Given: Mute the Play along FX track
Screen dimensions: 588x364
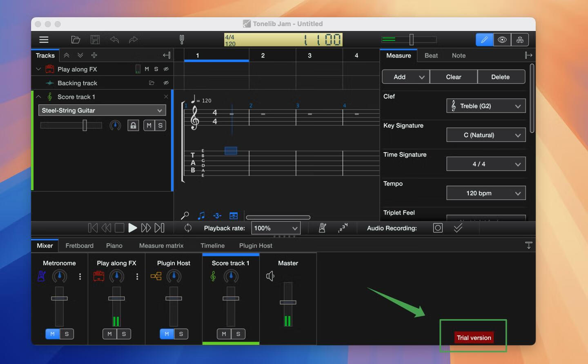Looking at the screenshot, I should tap(147, 69).
